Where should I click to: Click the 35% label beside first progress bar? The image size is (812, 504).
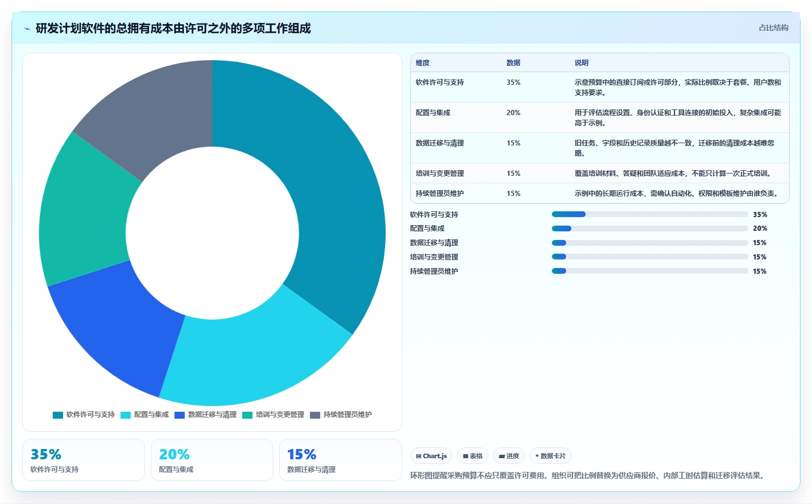click(x=760, y=215)
